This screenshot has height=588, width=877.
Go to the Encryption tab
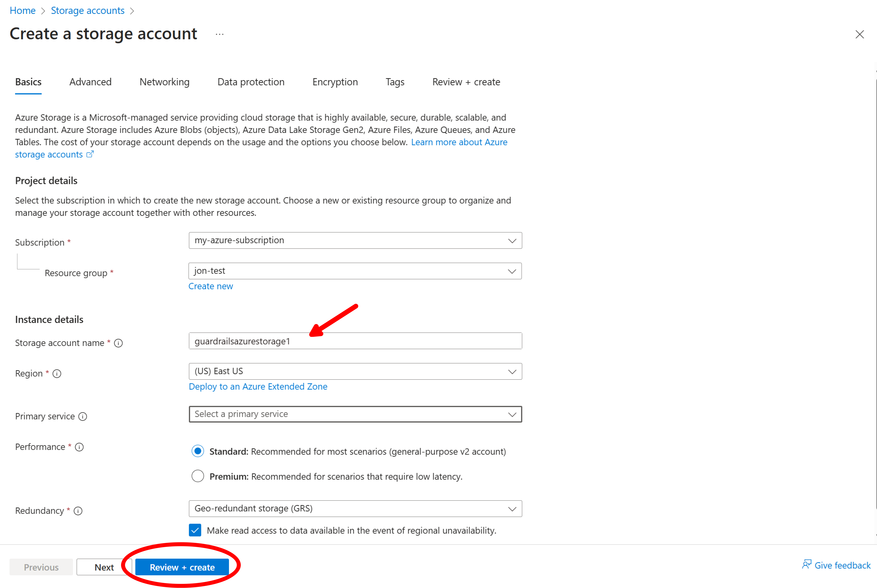(335, 82)
